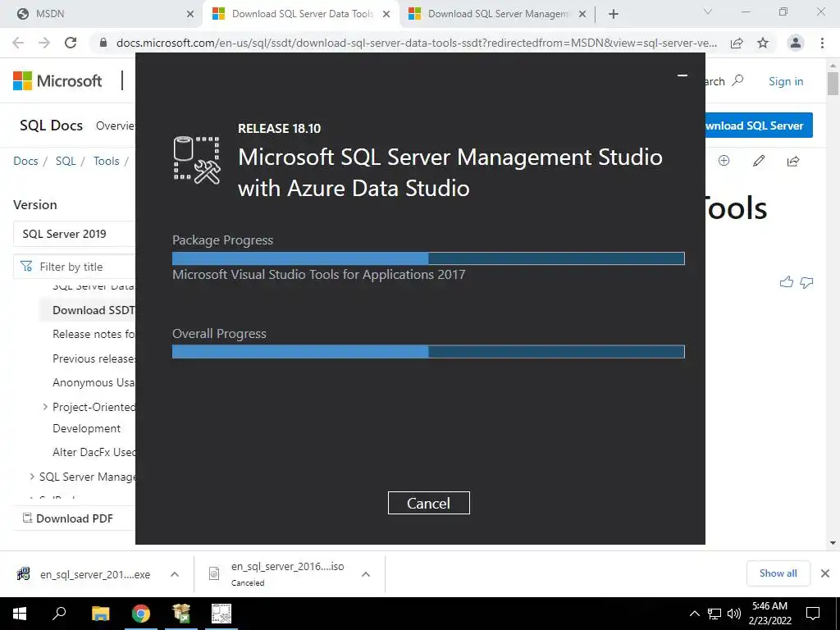The height and width of the screenshot is (630, 840).
Task: Close the downloads bar
Action: [825, 573]
